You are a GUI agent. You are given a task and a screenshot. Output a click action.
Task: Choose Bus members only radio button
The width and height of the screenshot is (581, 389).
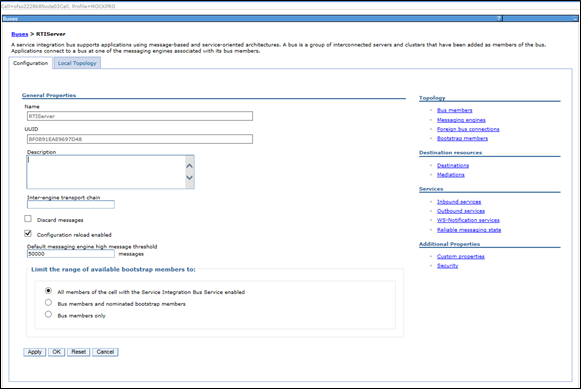tap(48, 315)
